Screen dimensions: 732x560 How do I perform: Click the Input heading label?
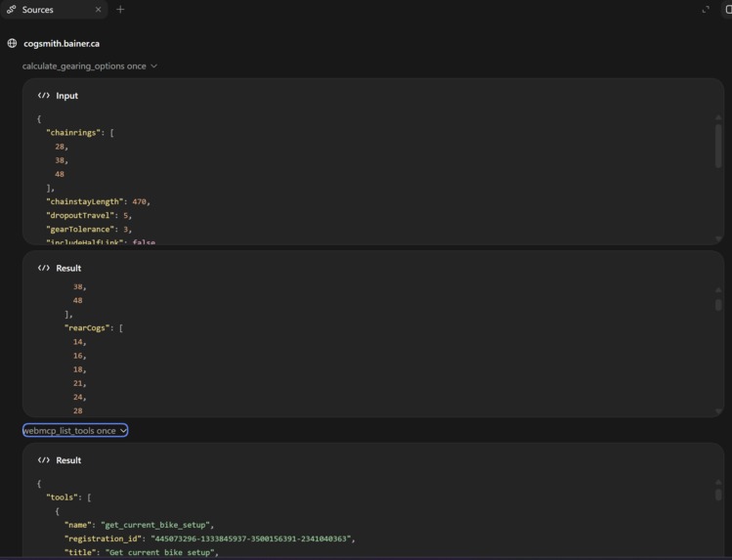pyautogui.click(x=66, y=96)
